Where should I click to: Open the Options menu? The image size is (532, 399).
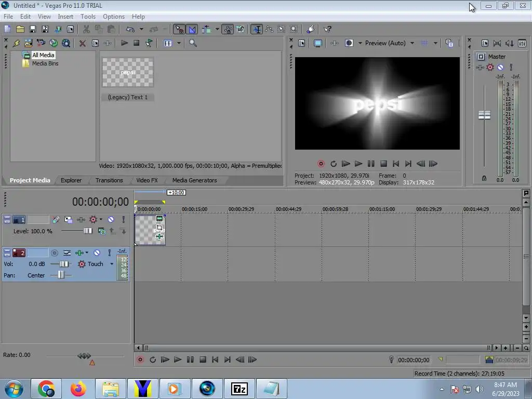(x=114, y=16)
